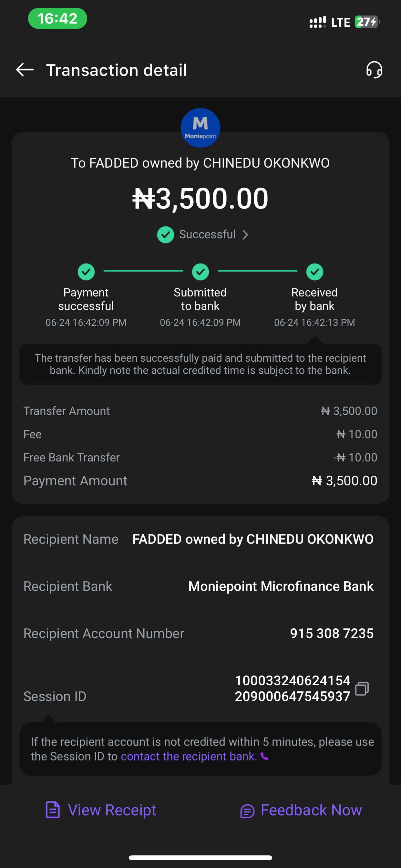
Task: Tap the Received by bank step checkmark
Action: point(314,272)
